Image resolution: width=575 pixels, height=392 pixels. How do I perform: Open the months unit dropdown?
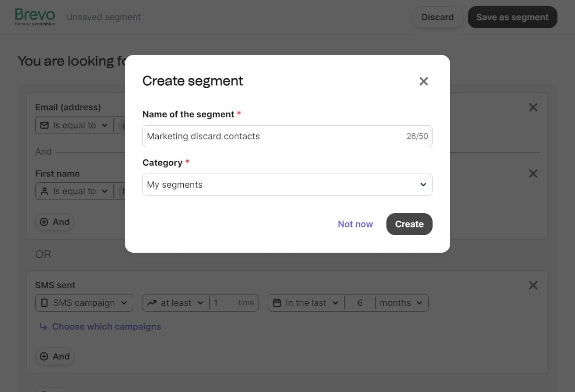402,302
